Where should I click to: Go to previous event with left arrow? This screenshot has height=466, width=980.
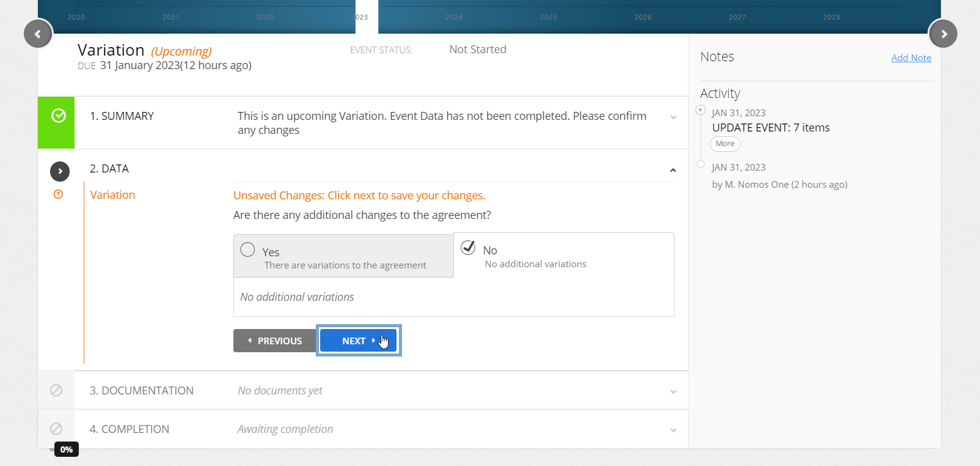(x=38, y=34)
